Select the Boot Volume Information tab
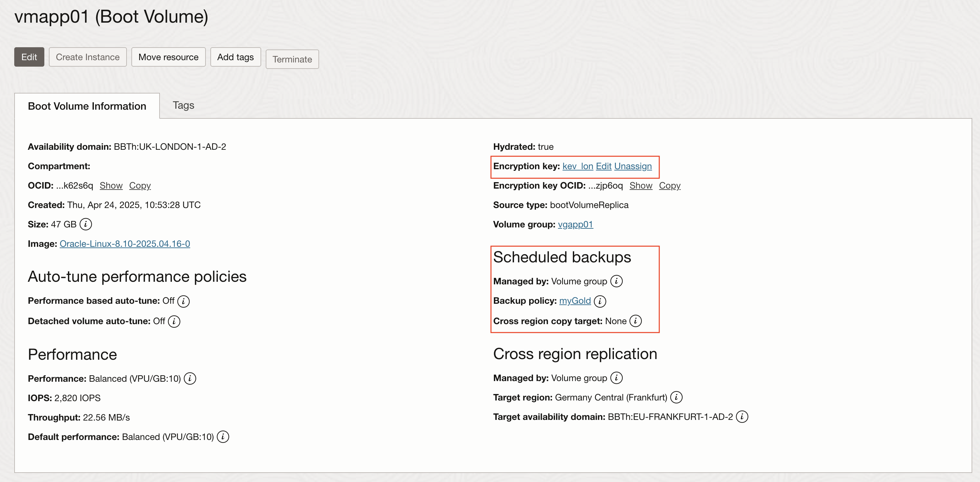 click(87, 106)
